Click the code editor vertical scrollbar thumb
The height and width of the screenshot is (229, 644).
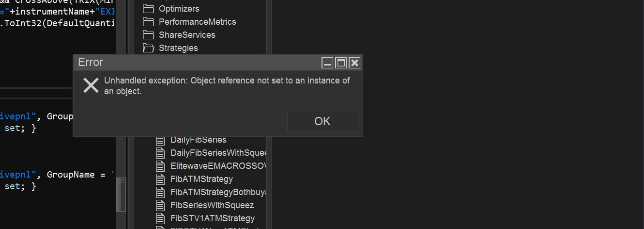click(x=121, y=194)
